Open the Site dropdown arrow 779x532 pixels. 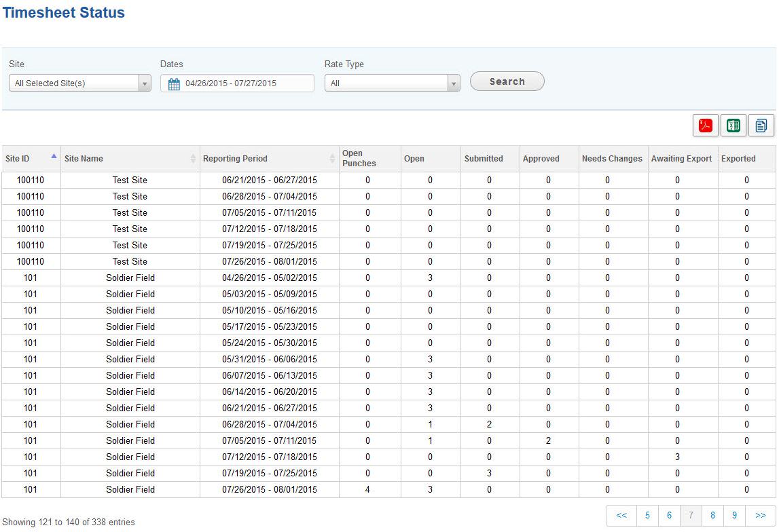(x=145, y=83)
